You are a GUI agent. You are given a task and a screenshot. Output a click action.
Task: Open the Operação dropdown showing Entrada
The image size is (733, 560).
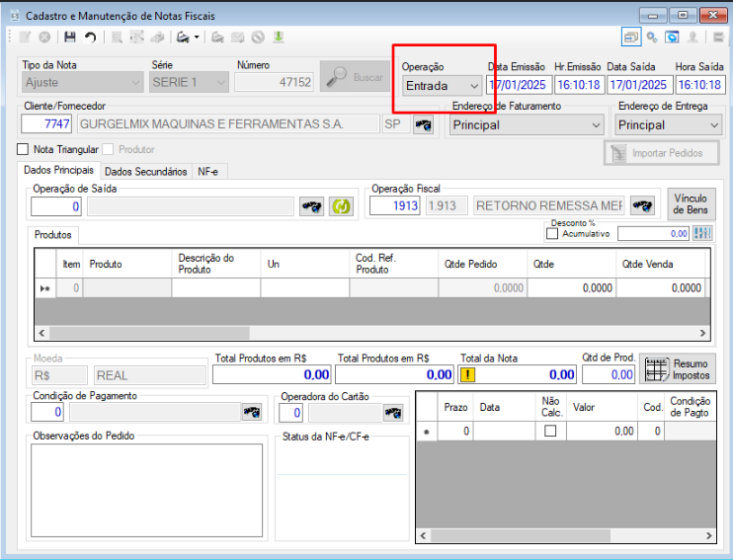(442, 86)
